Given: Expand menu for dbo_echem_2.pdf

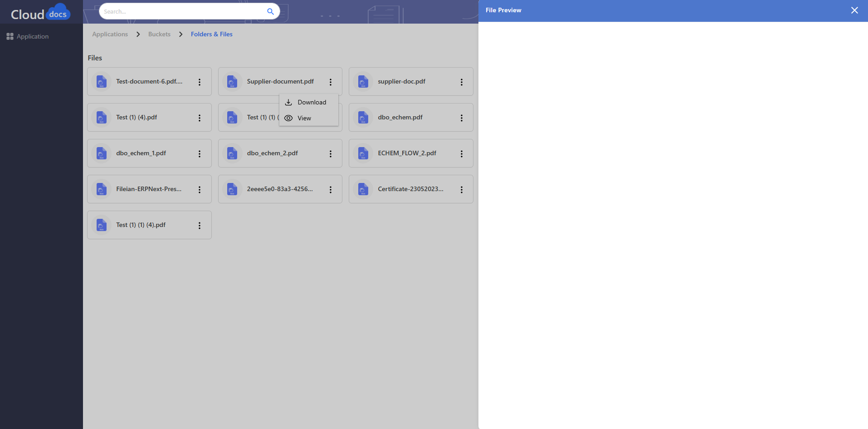Looking at the screenshot, I should (x=331, y=154).
